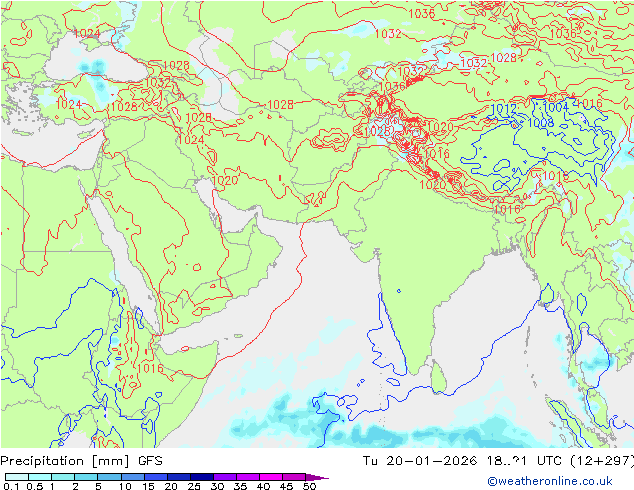
Task: Click the 'Tu 20-01-2026' date label
Action: point(420,461)
